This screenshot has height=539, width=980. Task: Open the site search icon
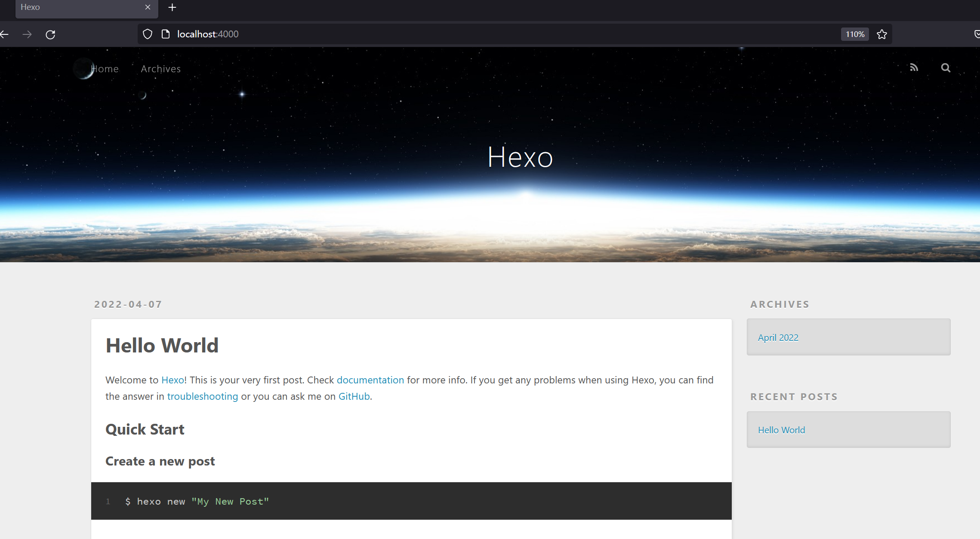coord(945,68)
